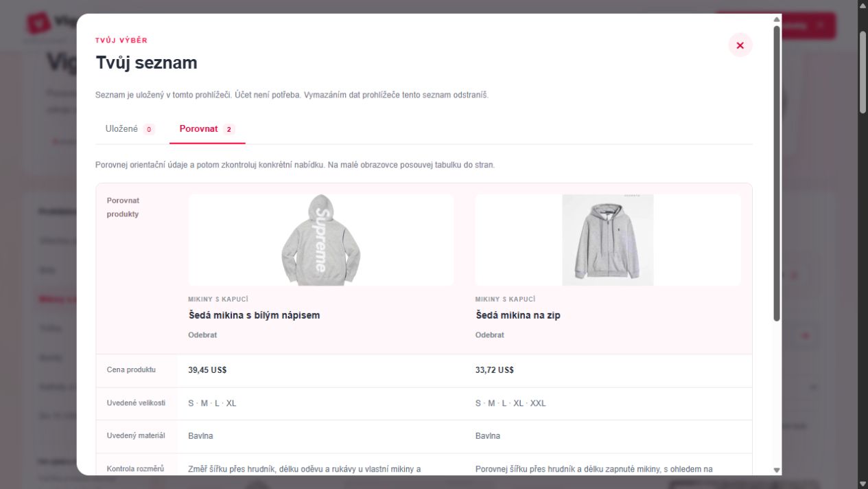
Task: Click the Porovnat count badge showing 2
Action: coord(228,129)
